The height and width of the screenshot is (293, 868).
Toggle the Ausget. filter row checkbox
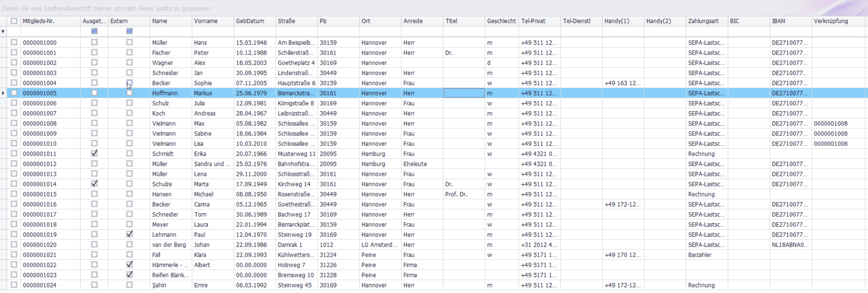[94, 31]
